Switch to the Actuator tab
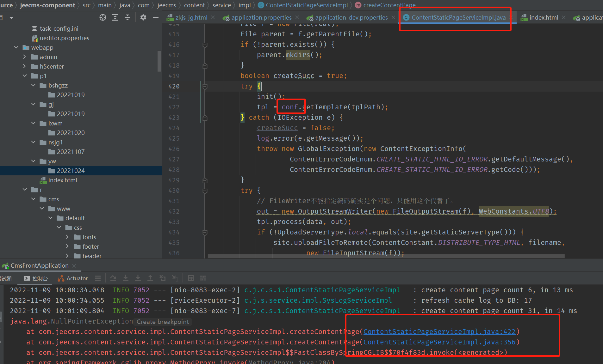The height and width of the screenshot is (364, 603). tap(73, 278)
